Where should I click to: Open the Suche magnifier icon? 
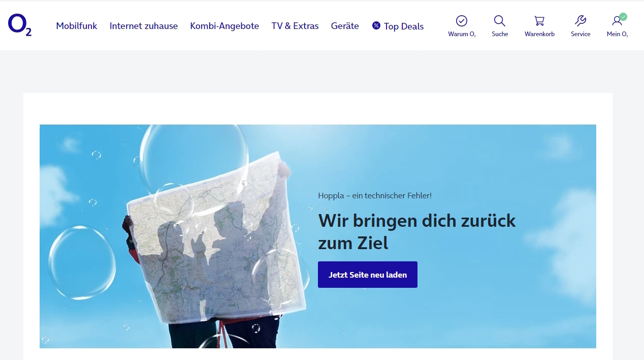[500, 21]
